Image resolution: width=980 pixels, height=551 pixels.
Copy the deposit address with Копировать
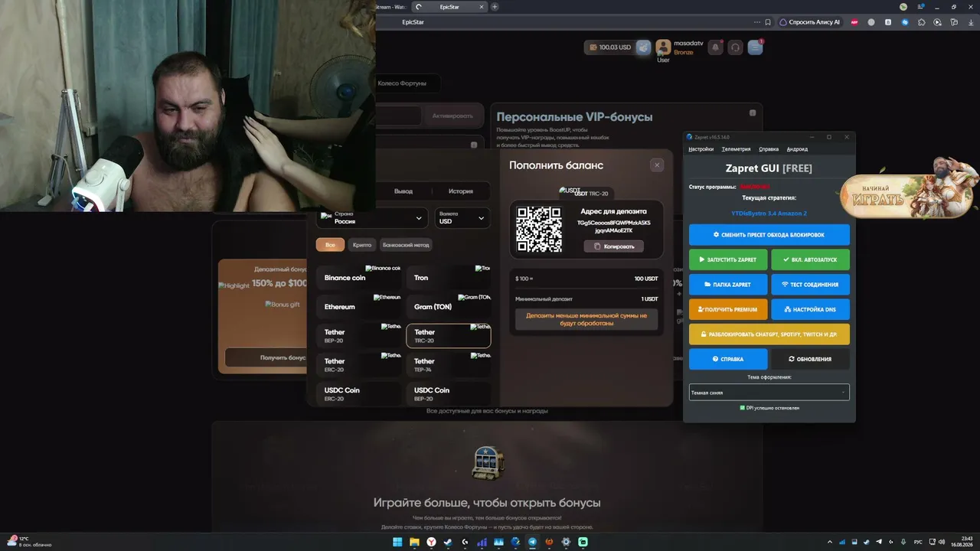pyautogui.click(x=614, y=246)
